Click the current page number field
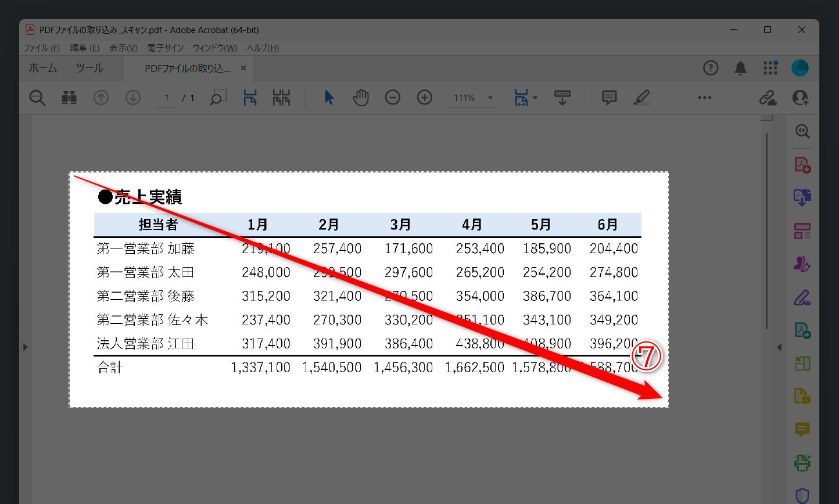This screenshot has width=839, height=504. pos(167,98)
